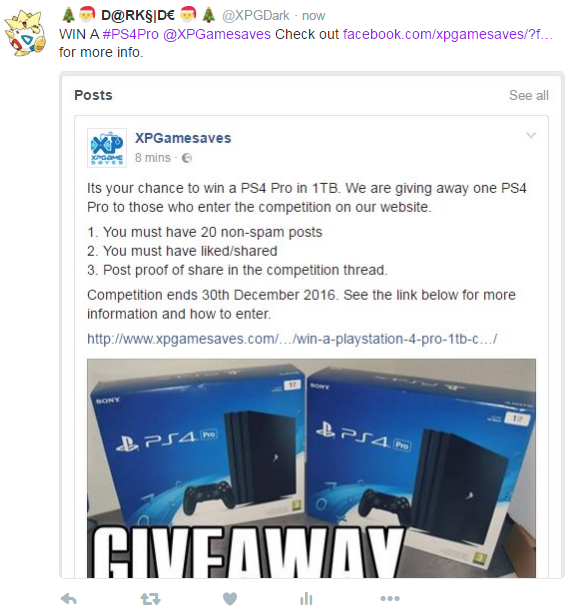Click the tweet 'now' timestamp

[313, 16]
